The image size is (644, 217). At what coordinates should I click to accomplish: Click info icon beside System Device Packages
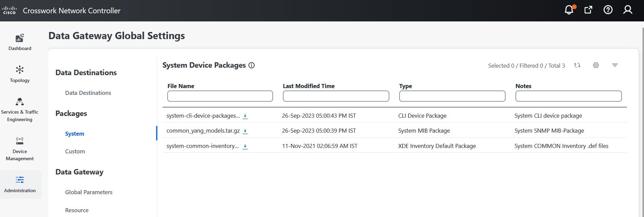point(252,65)
